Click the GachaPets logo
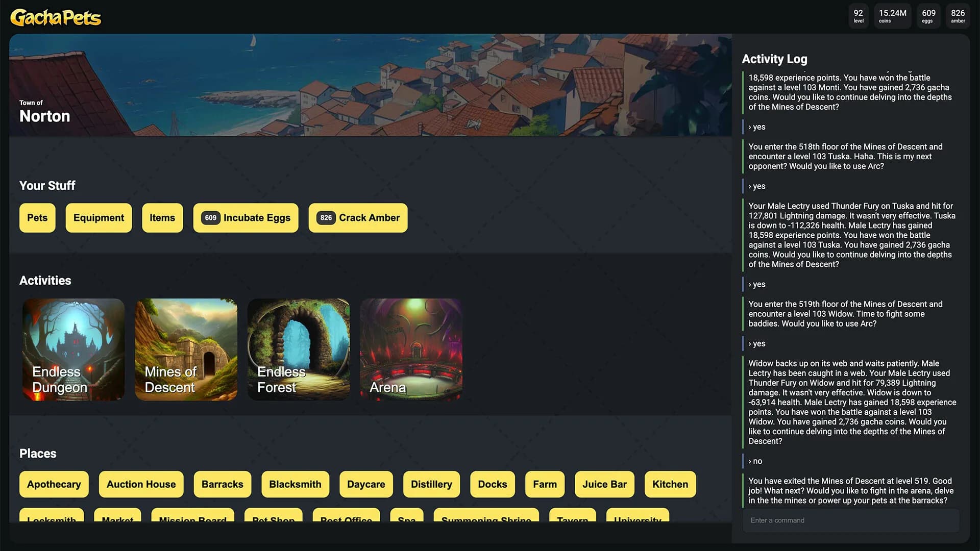The height and width of the screenshot is (551, 980). pyautogui.click(x=56, y=17)
